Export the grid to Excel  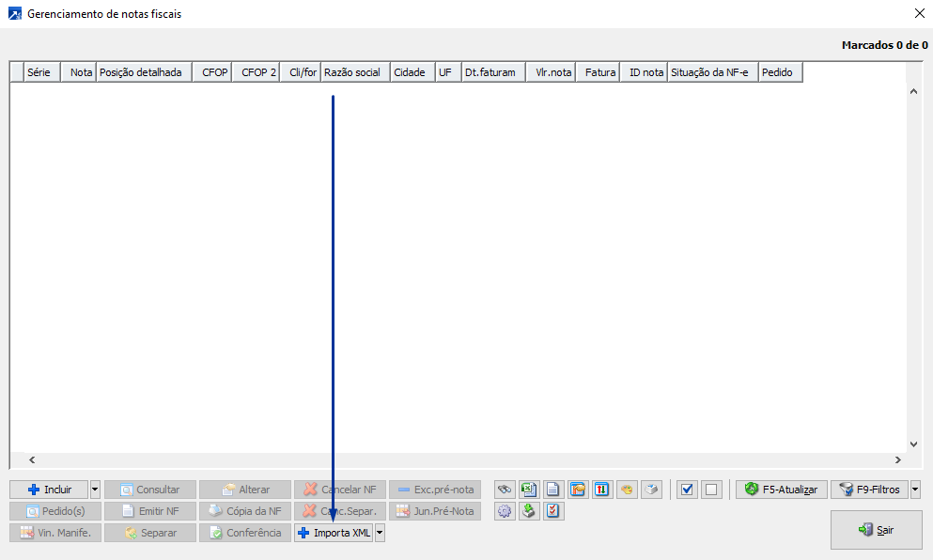(x=529, y=490)
